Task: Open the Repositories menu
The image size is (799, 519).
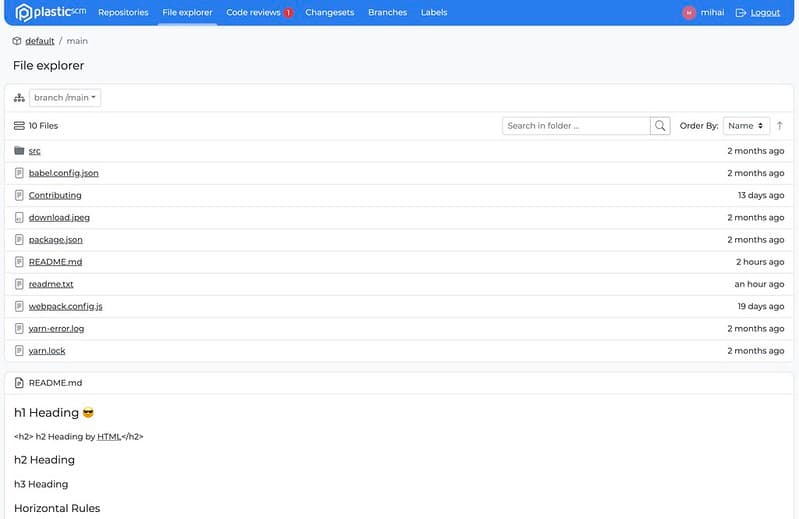Action: (123, 13)
